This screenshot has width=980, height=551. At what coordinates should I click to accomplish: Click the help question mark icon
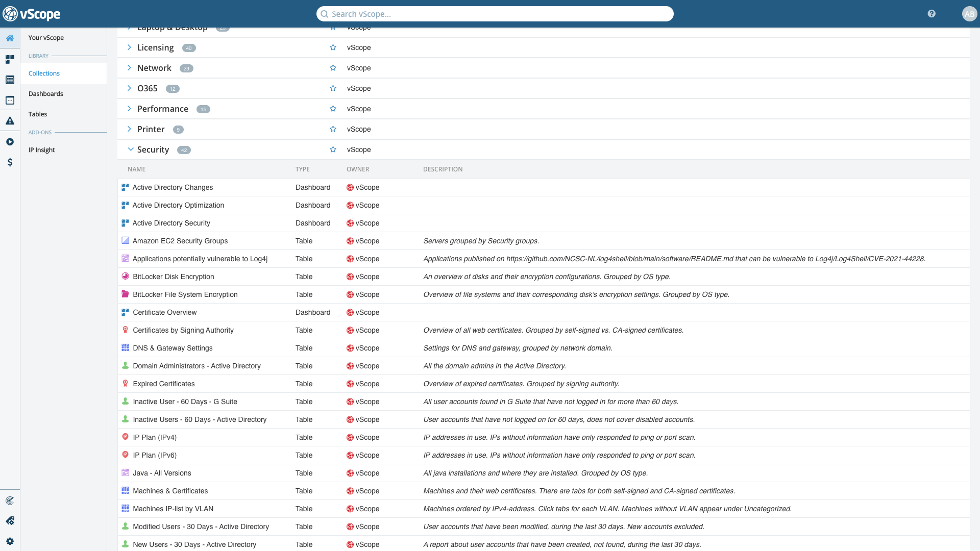932,14
